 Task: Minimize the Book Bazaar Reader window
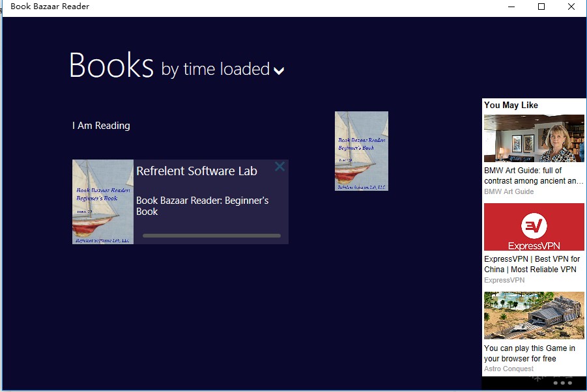(511, 7)
